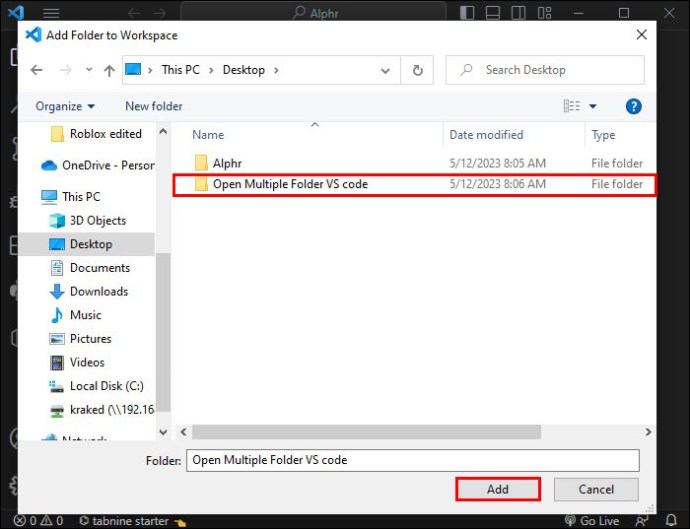Open the dialog Help question mark icon
690x529 pixels.
click(x=633, y=106)
